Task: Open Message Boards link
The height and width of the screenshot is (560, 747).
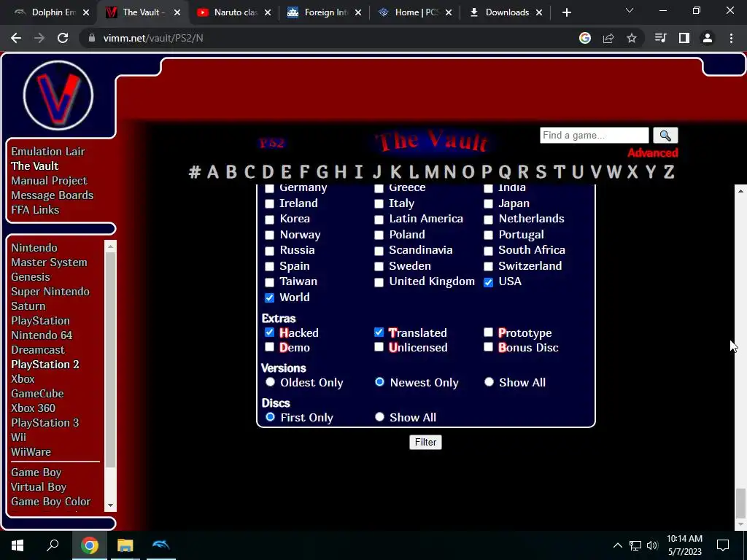Action: pyautogui.click(x=53, y=195)
